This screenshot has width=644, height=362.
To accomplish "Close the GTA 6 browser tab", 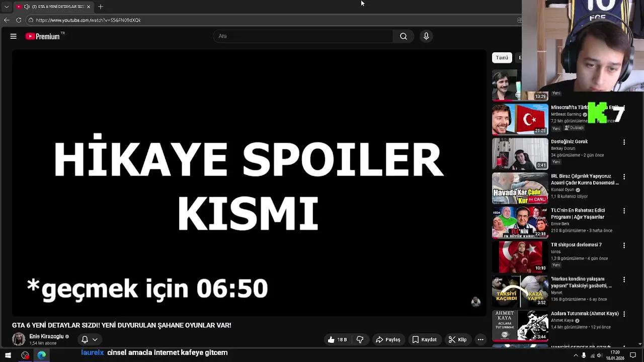I will [89, 7].
